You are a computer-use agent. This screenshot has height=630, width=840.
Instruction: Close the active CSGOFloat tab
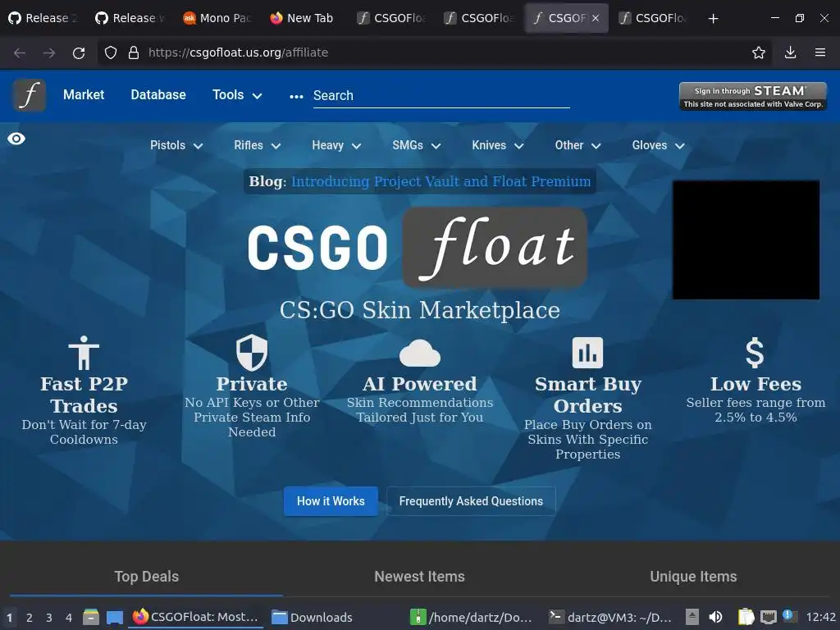click(x=596, y=18)
